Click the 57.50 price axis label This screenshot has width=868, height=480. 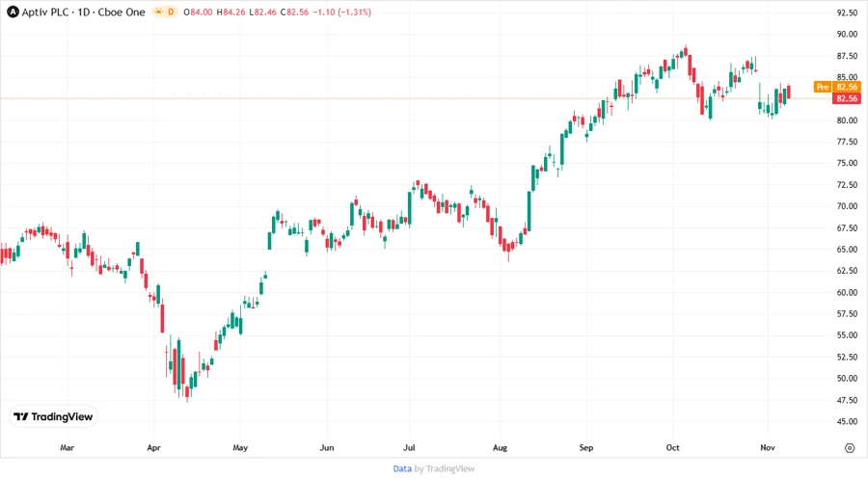[847, 313]
